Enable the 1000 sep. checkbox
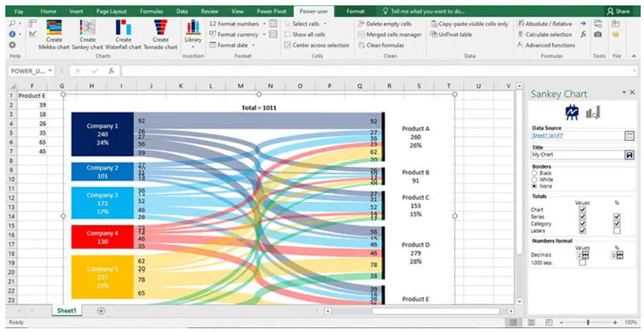The width and height of the screenshot is (644, 332). coord(582,262)
